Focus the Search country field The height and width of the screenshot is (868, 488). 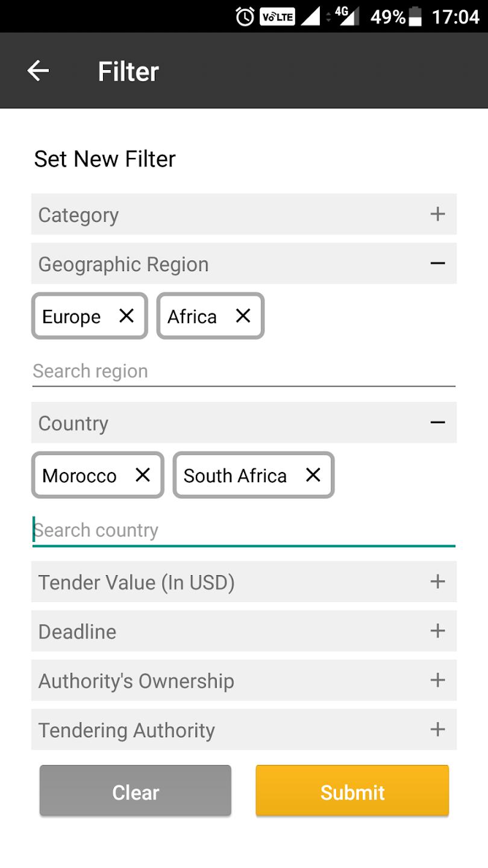243,530
